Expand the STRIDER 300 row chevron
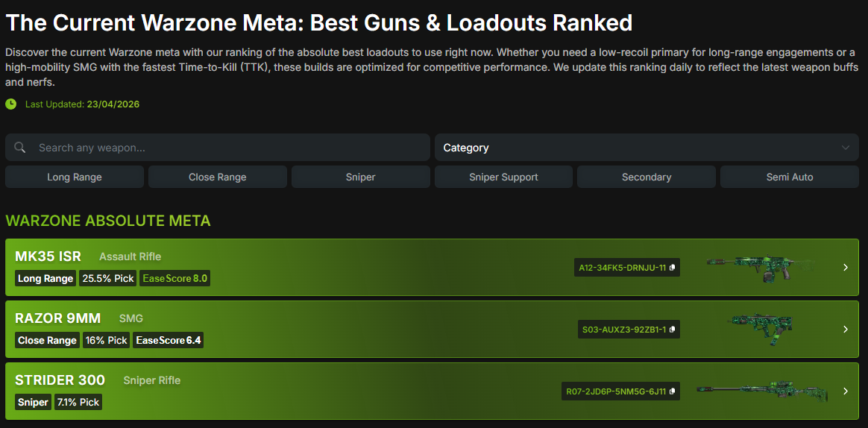Screen dimensions: 868x428 point(845,391)
